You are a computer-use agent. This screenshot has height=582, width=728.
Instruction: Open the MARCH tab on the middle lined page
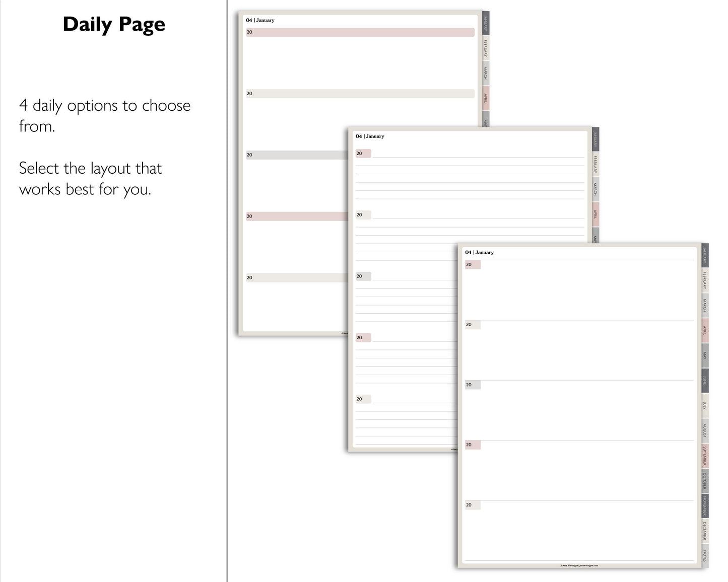tap(595, 189)
